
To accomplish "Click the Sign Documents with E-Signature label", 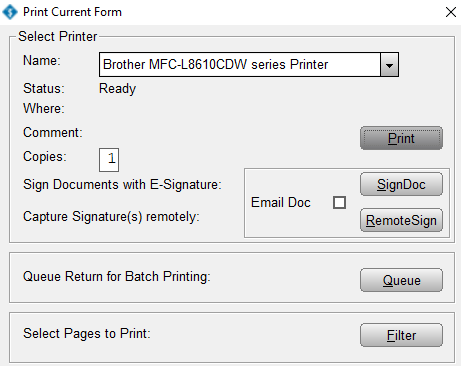I will point(122,185).
